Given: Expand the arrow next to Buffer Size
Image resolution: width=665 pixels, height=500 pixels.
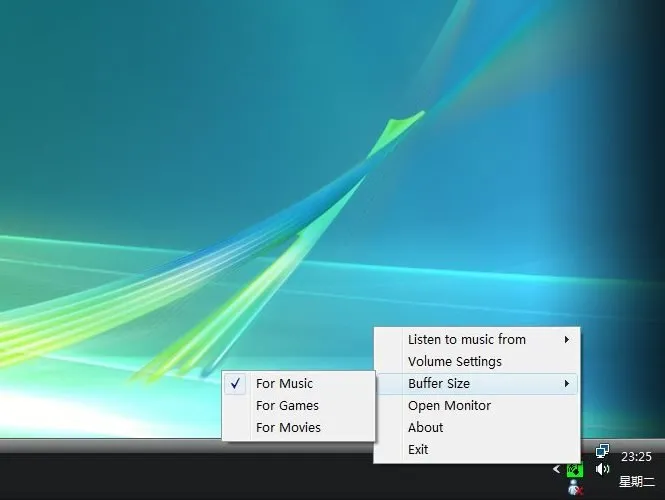Looking at the screenshot, I should 567,383.
